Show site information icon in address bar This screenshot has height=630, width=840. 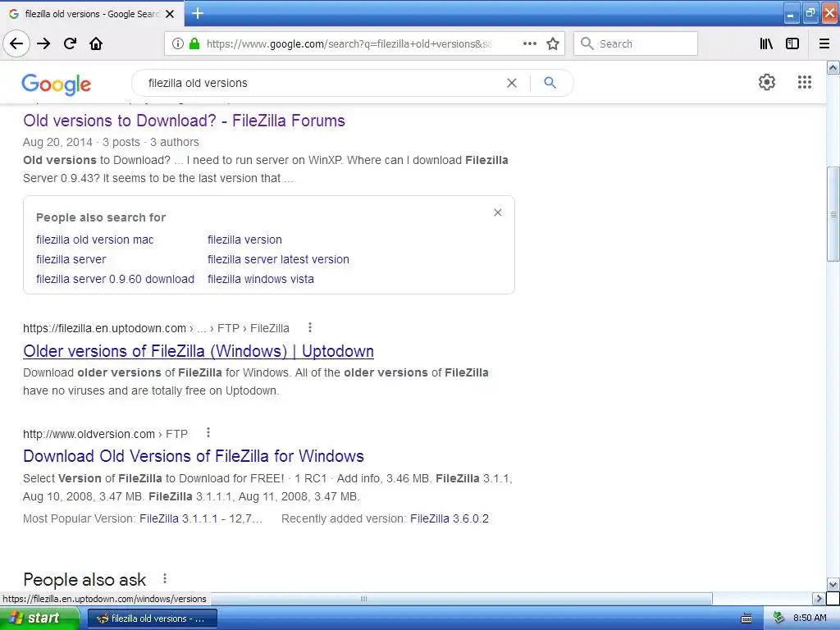(x=178, y=44)
